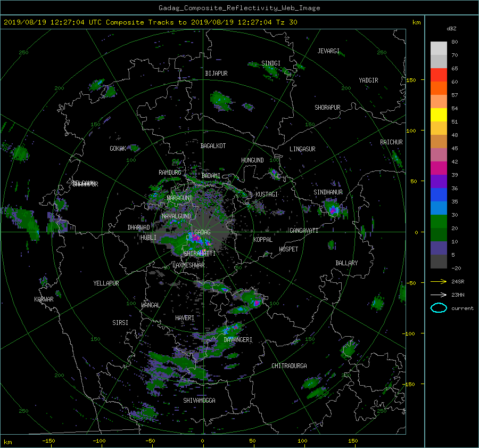Click the cyan 'current' ellipse legend icon
Screen dimensions: 479x448
click(439, 308)
